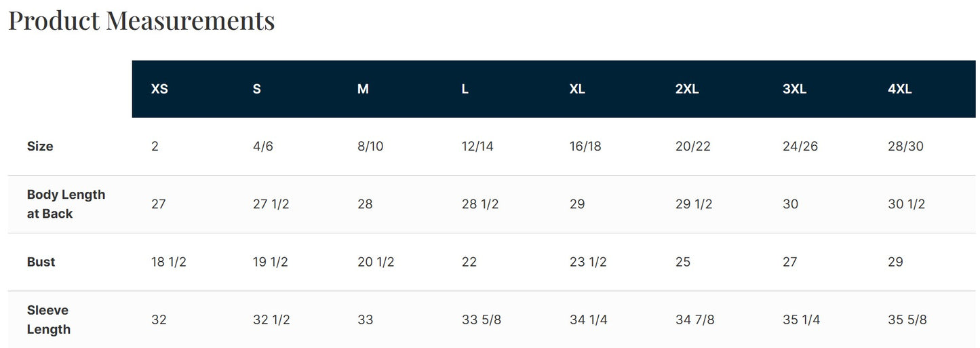Select the 3XL column header
Viewport: 980px width, 348px height.
(795, 89)
